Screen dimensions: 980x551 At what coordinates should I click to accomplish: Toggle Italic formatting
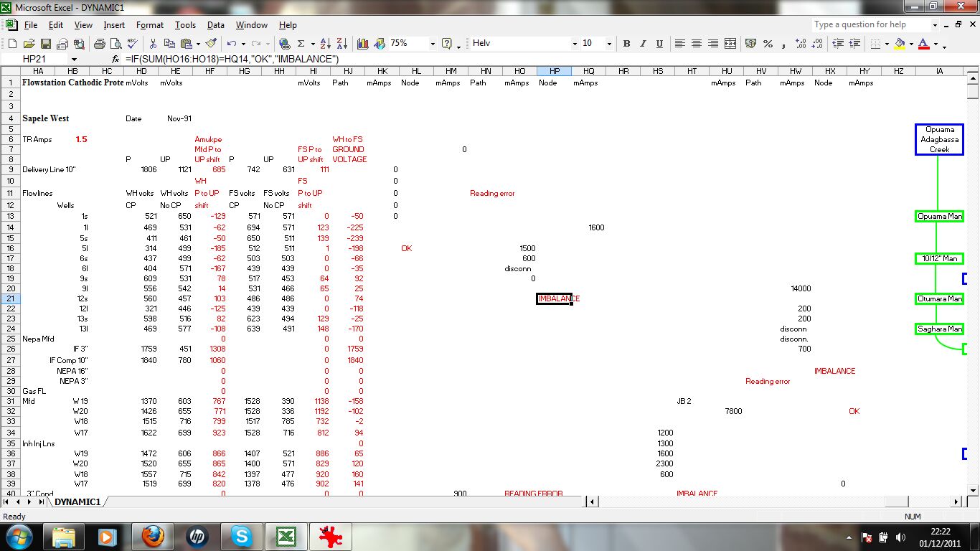pos(643,44)
